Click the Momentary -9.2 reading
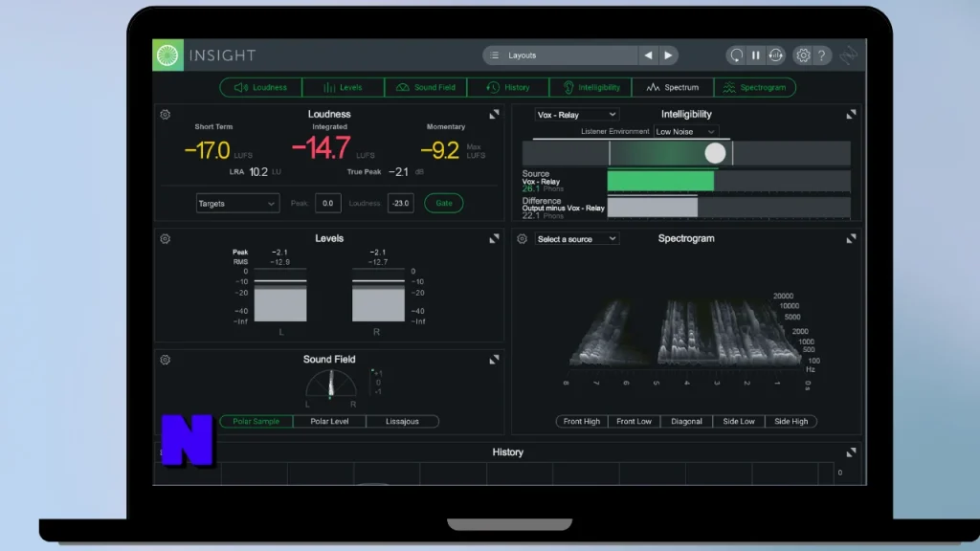The height and width of the screenshot is (551, 980). point(440,150)
